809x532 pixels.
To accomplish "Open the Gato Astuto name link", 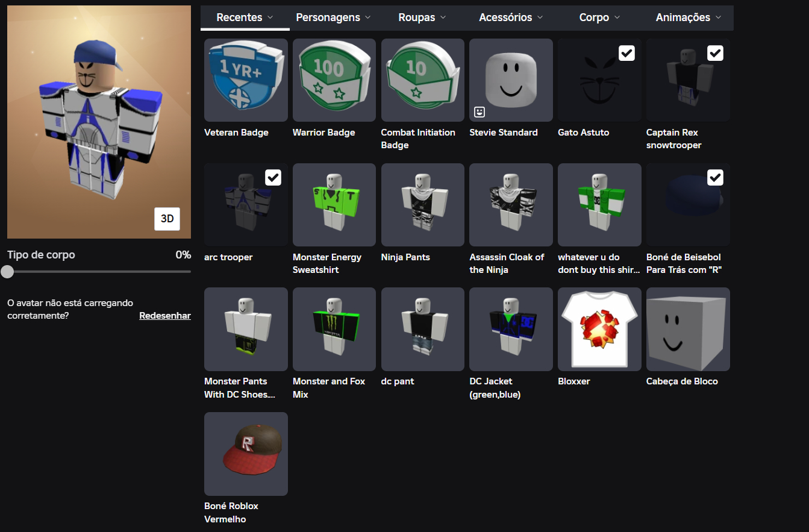I will point(584,133).
